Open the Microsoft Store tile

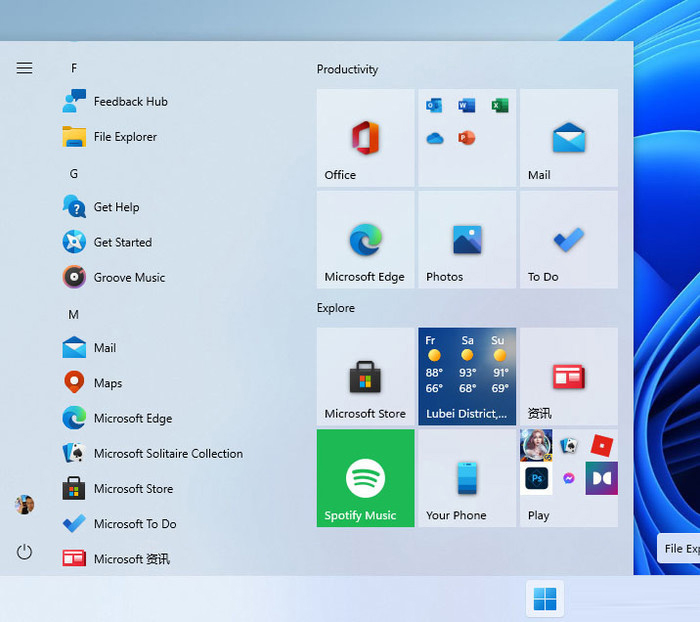point(365,376)
